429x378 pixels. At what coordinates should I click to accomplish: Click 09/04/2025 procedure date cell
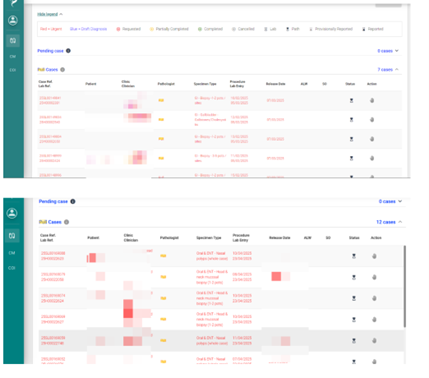(x=242, y=275)
